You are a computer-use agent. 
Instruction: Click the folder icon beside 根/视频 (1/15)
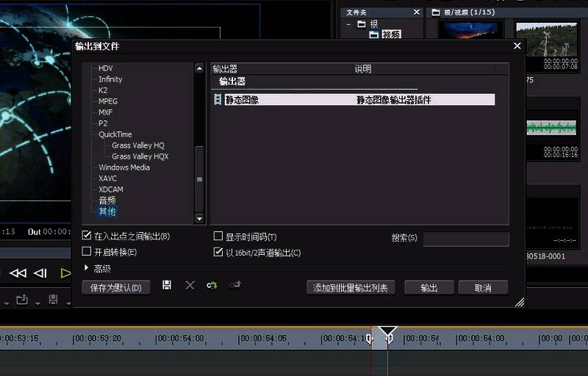click(436, 12)
